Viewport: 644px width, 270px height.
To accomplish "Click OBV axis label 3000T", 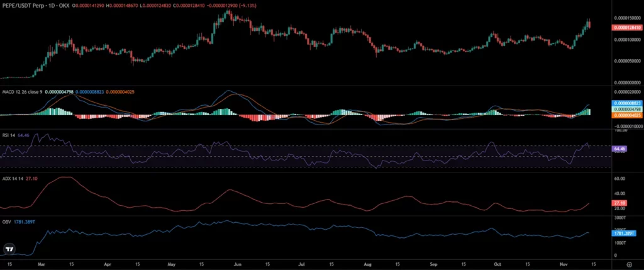I will pyautogui.click(x=619, y=218).
